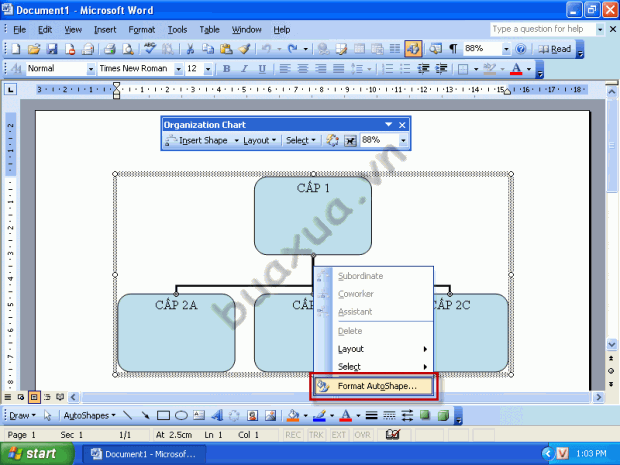Click Type a question for help field
620x465 pixels.
542,29
